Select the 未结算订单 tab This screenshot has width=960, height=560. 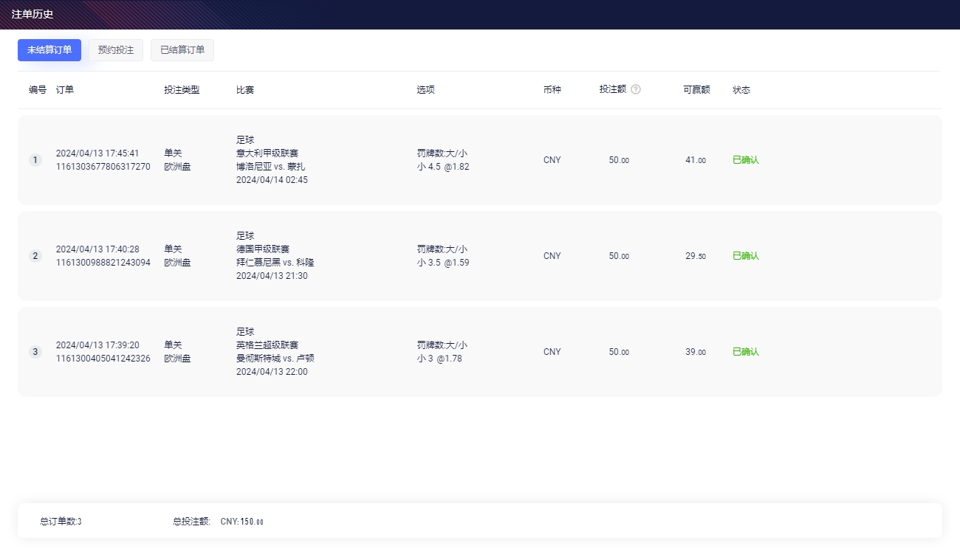point(49,50)
